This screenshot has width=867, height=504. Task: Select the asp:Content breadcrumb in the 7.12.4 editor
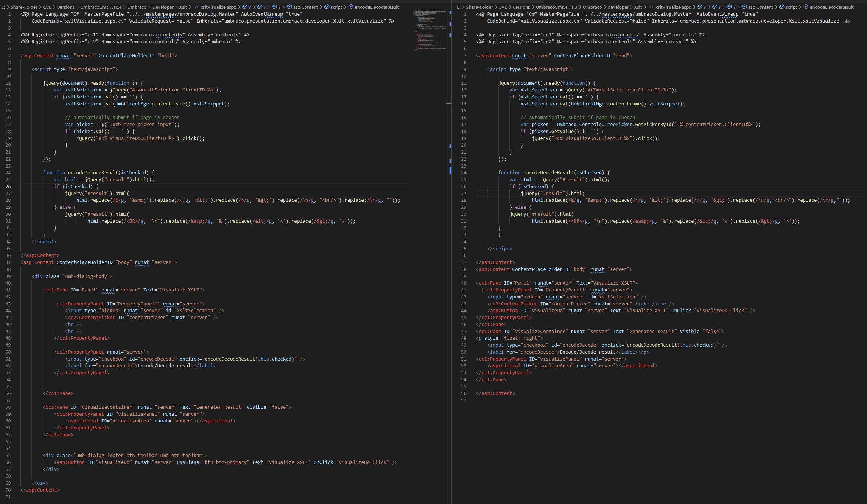tap(305, 7)
